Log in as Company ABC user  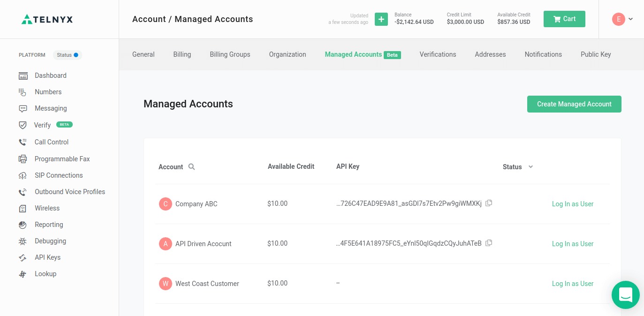[x=573, y=204]
